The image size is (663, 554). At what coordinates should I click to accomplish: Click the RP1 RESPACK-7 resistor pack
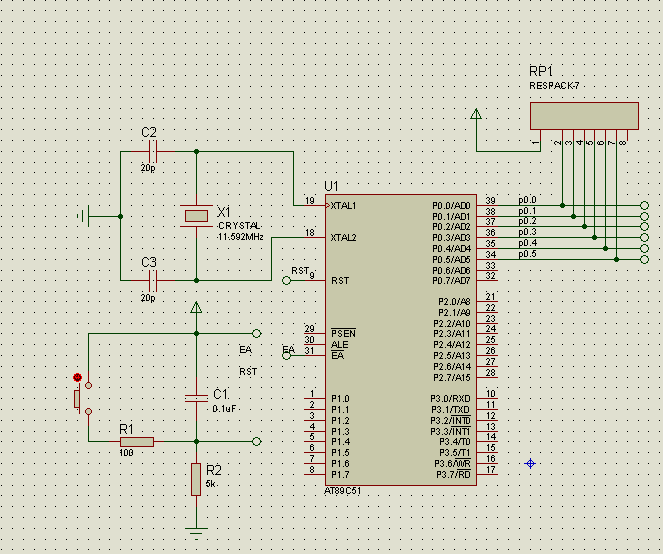[583, 115]
